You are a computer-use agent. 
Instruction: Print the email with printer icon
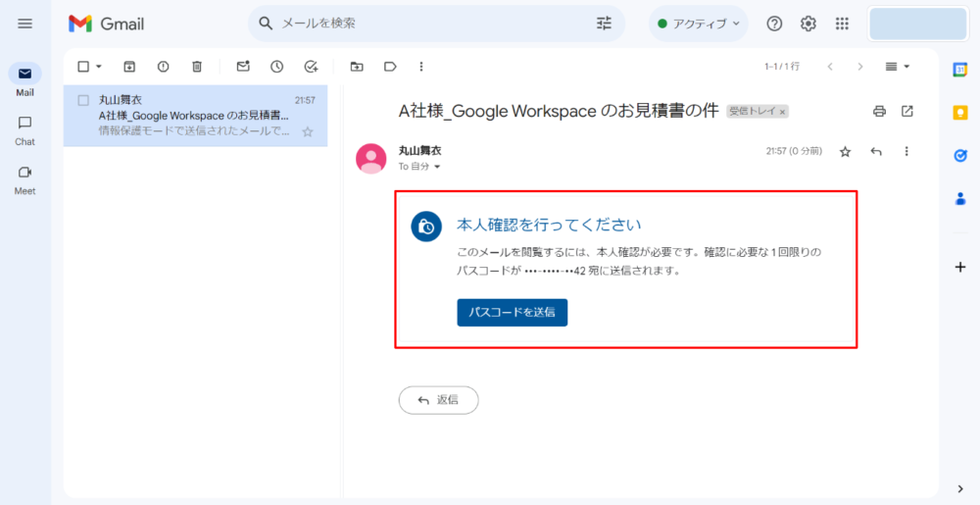pos(879,112)
